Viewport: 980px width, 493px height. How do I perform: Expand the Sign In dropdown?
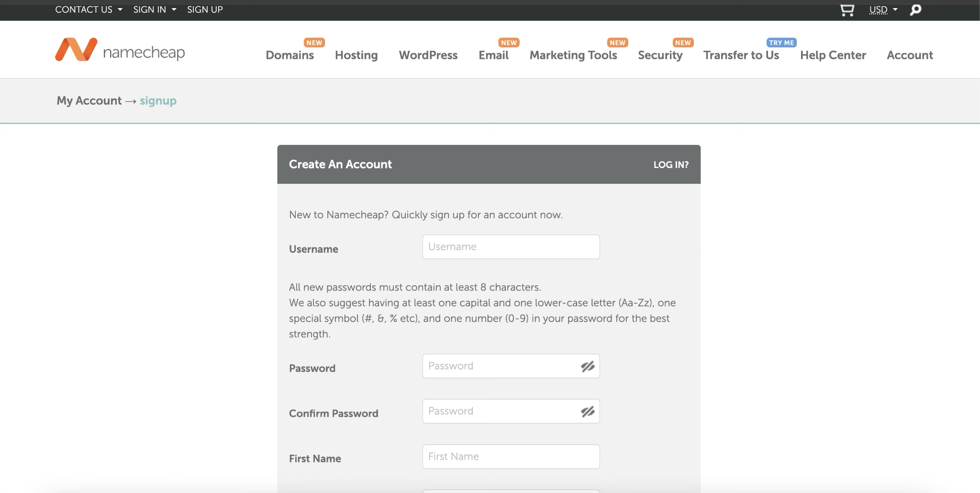click(154, 10)
